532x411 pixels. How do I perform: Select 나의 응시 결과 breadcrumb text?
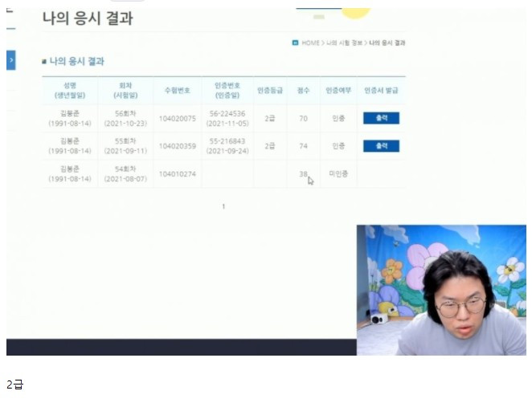387,43
